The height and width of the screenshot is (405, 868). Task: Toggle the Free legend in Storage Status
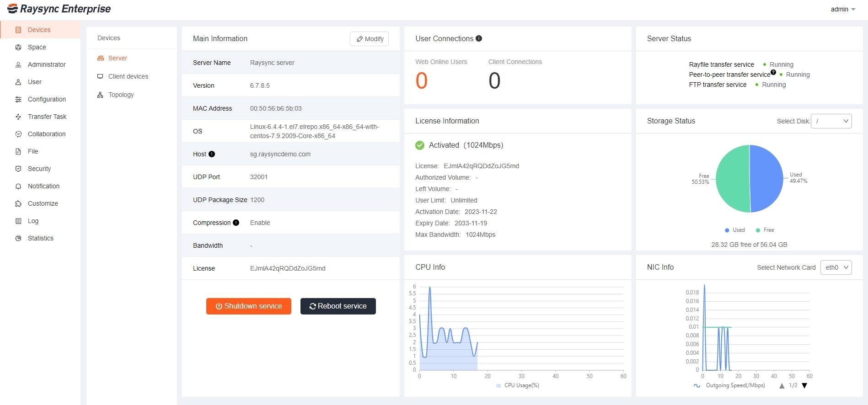[765, 230]
